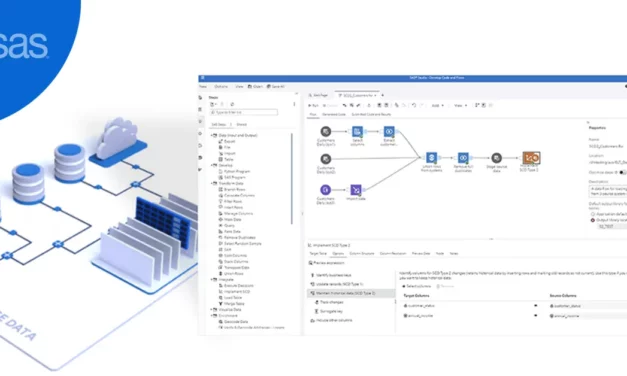
Task: Click the Select columns node in the flow
Action: tap(357, 131)
